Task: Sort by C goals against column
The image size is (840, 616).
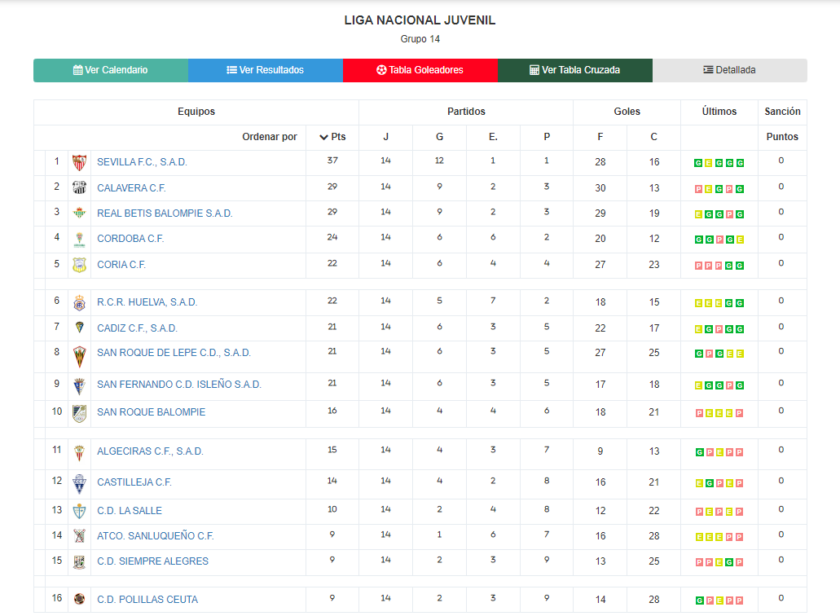Action: click(653, 137)
